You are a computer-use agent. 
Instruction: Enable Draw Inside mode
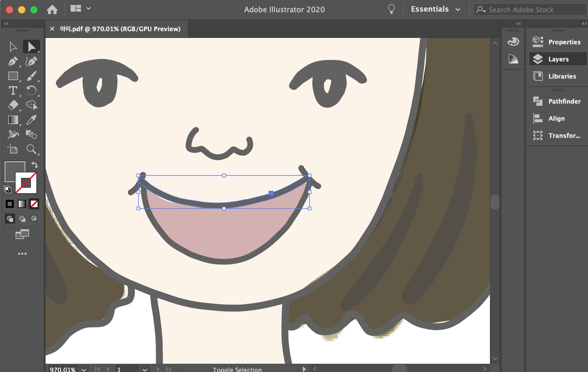[x=34, y=219]
